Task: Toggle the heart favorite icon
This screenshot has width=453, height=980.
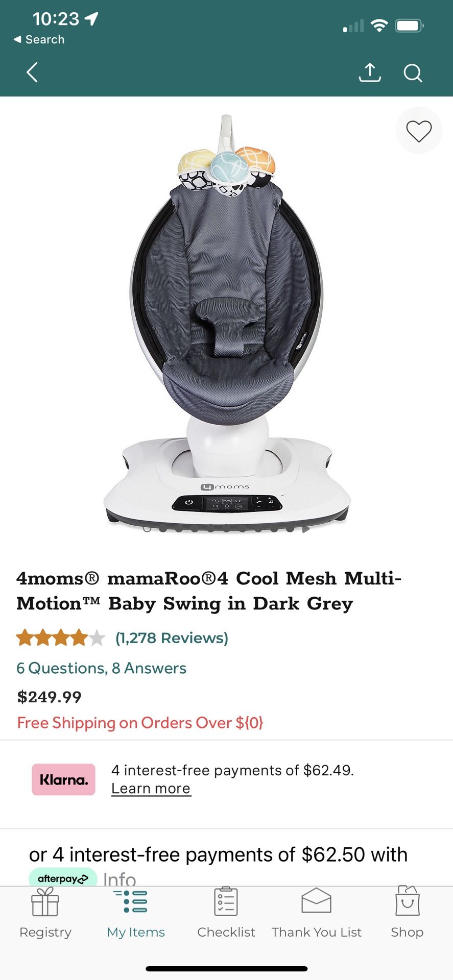Action: tap(419, 131)
